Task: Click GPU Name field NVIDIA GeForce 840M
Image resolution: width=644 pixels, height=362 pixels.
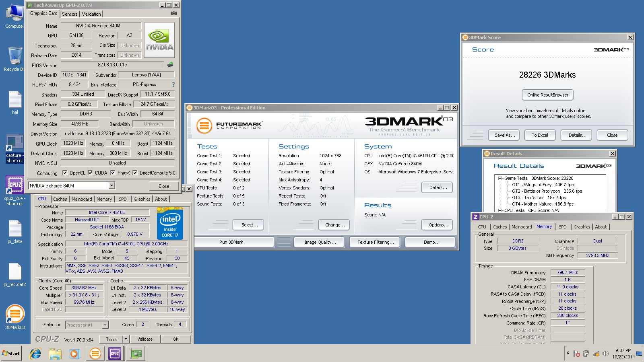Action: (101, 26)
